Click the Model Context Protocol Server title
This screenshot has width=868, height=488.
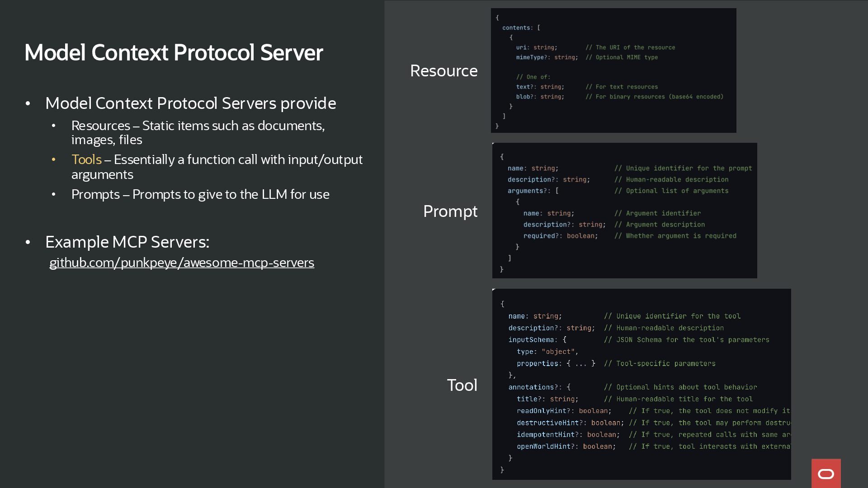pos(174,52)
